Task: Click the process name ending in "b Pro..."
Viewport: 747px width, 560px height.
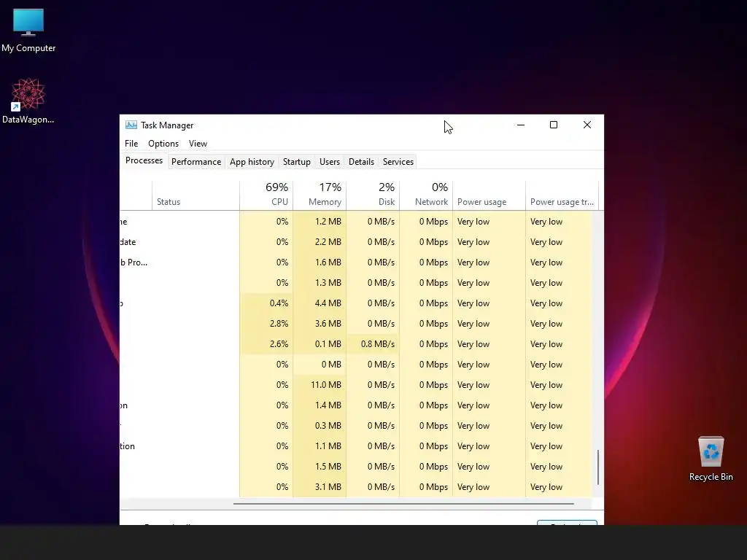Action: (134, 262)
